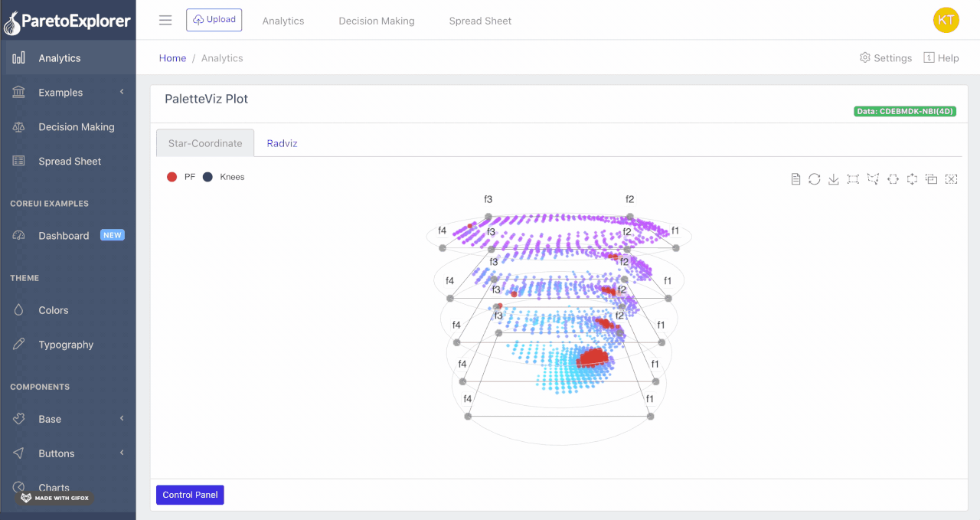980x520 pixels.
Task: Expand the Buttons sidebar section
Action: point(67,453)
